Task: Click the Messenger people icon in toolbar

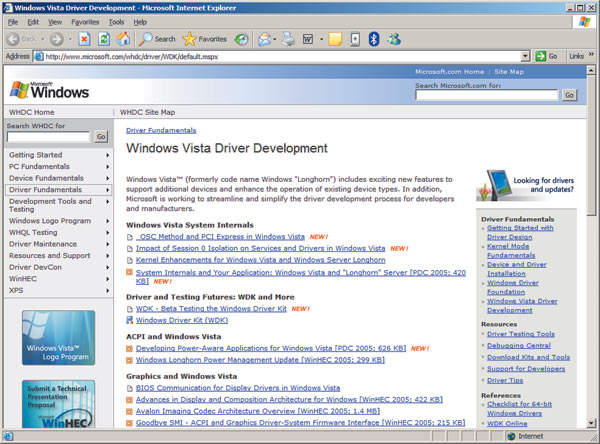Action: point(394,39)
